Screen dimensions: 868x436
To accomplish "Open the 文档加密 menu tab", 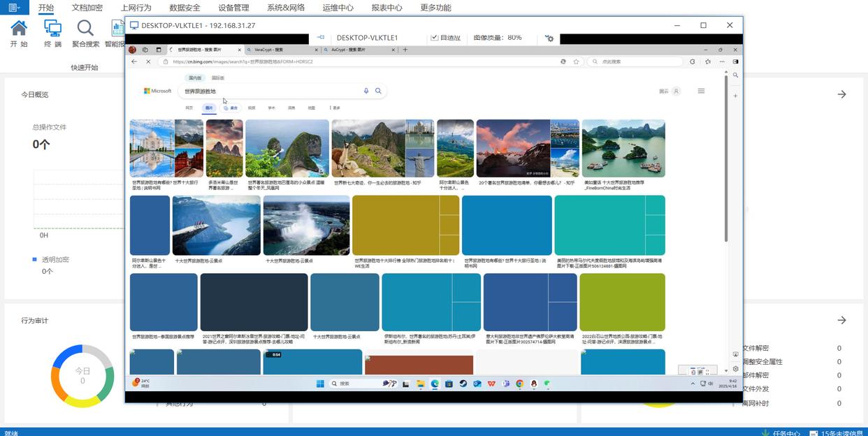I will coord(87,8).
